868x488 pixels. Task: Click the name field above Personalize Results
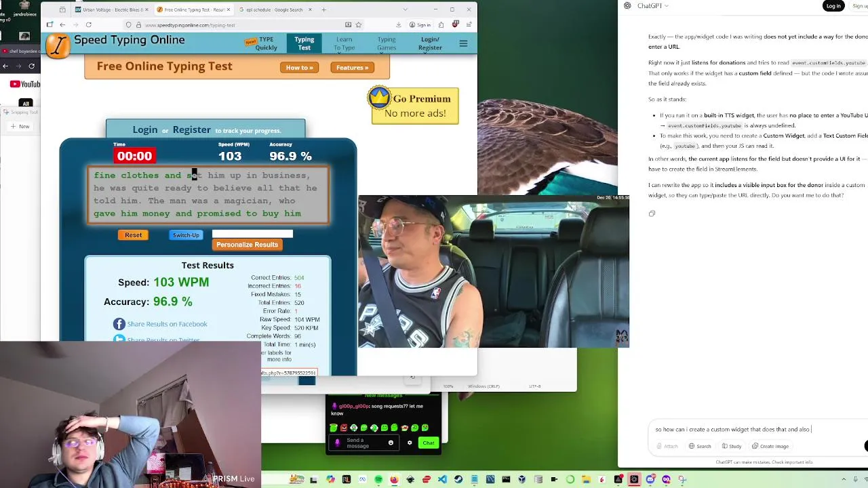[252, 234]
